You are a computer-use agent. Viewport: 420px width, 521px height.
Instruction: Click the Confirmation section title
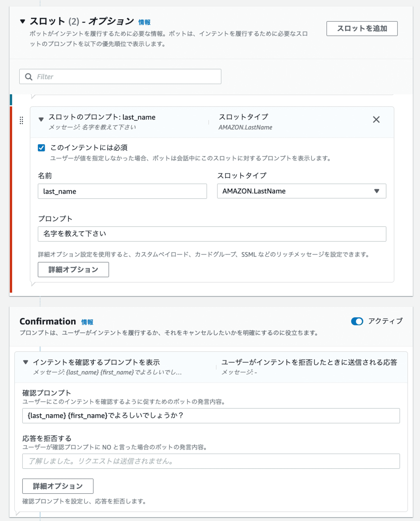(x=48, y=321)
